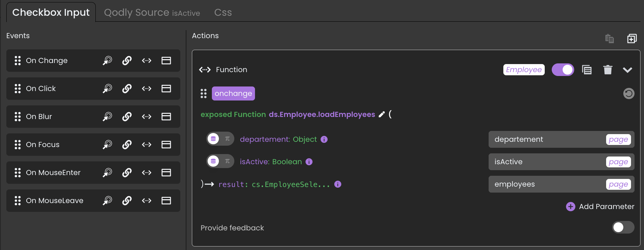Open the Css tab
This screenshot has width=644, height=250.
[x=223, y=13]
